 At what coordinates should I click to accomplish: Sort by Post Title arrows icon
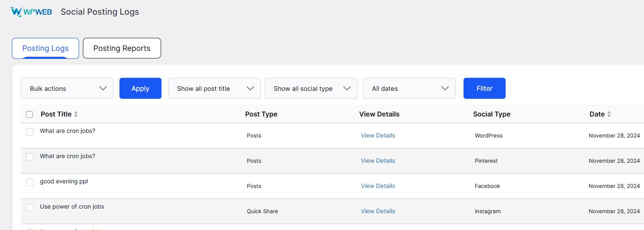[x=76, y=114]
